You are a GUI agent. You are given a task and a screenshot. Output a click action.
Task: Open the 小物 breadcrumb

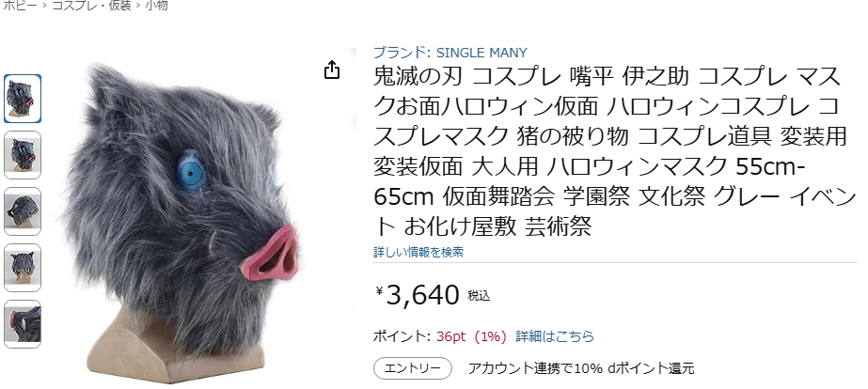156,5
